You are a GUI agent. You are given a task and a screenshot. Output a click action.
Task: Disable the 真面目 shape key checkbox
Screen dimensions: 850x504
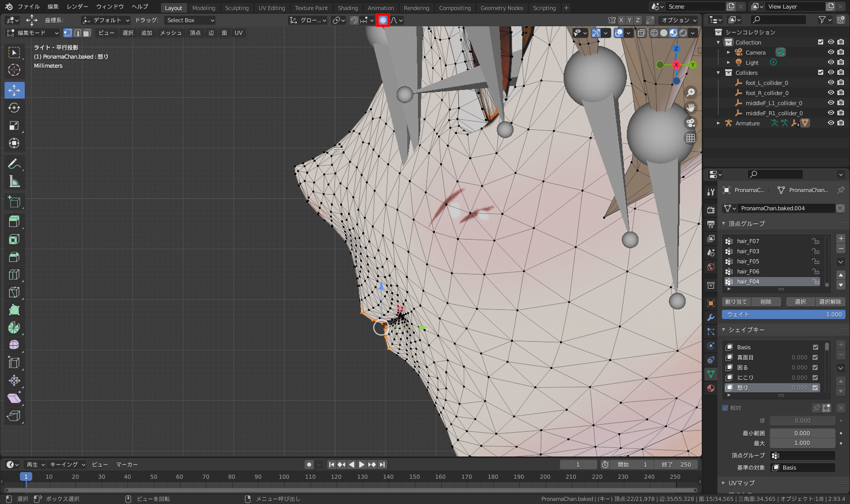point(815,357)
